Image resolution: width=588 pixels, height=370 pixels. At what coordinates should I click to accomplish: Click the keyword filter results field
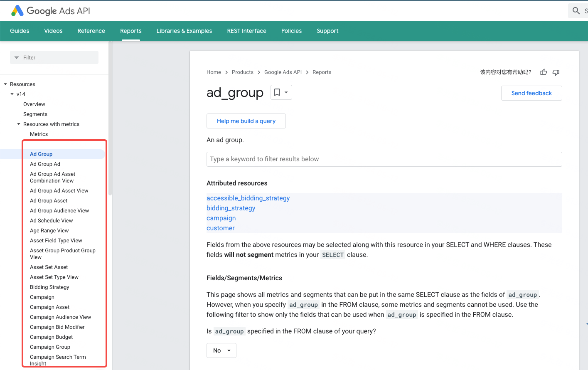tap(384, 159)
